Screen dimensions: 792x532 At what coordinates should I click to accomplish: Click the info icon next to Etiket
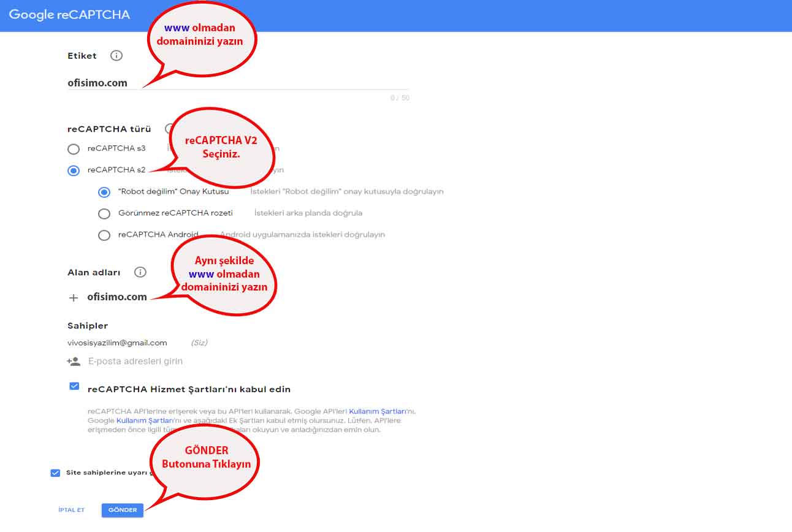[x=116, y=56]
